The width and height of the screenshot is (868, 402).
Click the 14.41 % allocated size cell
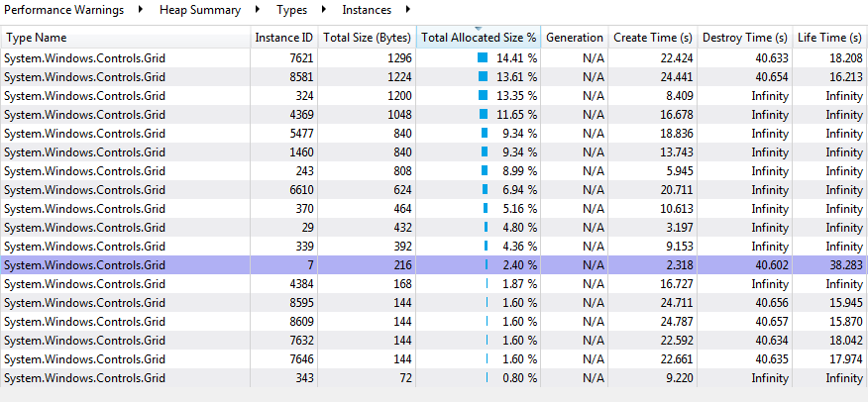tap(479, 58)
